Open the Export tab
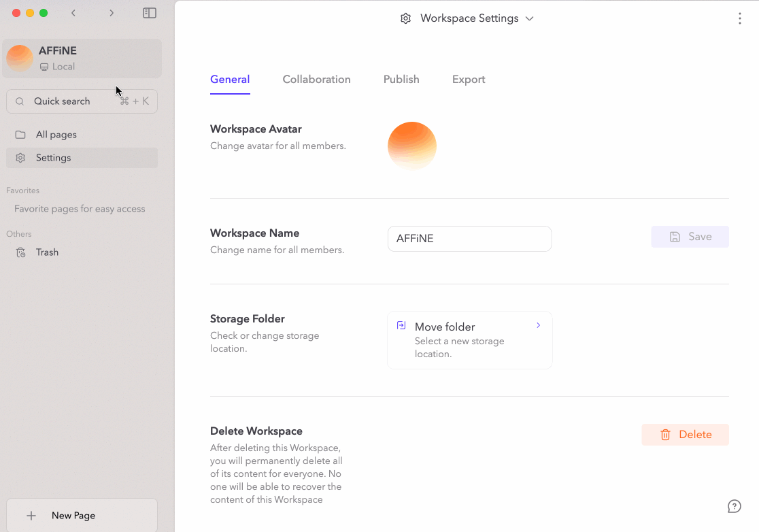Image resolution: width=759 pixels, height=532 pixels. 469,80
